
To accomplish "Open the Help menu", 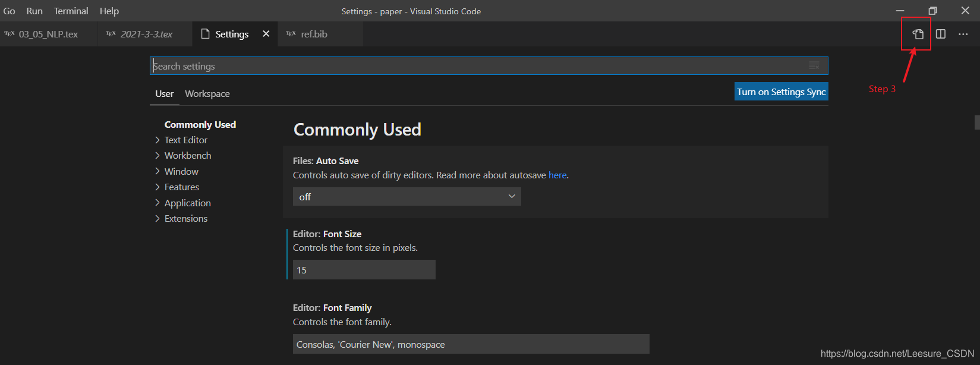I will click(x=109, y=11).
